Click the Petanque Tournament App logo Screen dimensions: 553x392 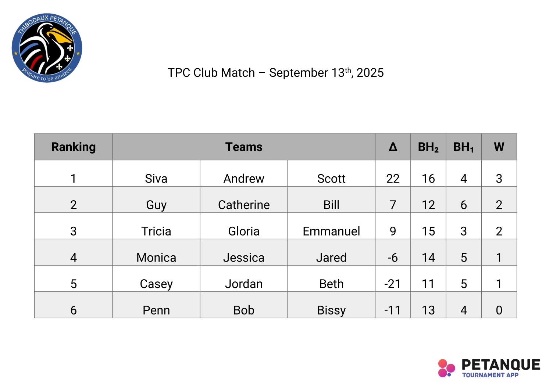pyautogui.click(x=489, y=368)
